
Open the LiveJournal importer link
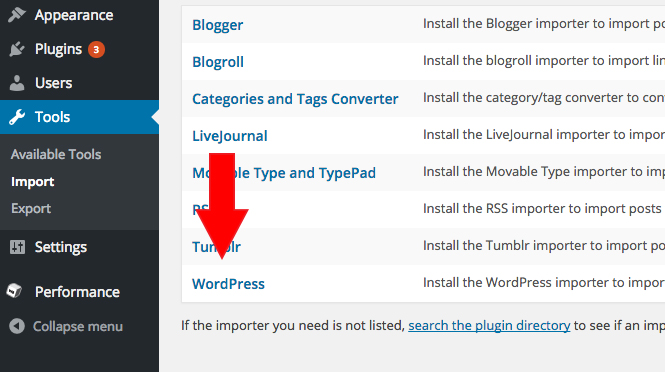click(230, 136)
